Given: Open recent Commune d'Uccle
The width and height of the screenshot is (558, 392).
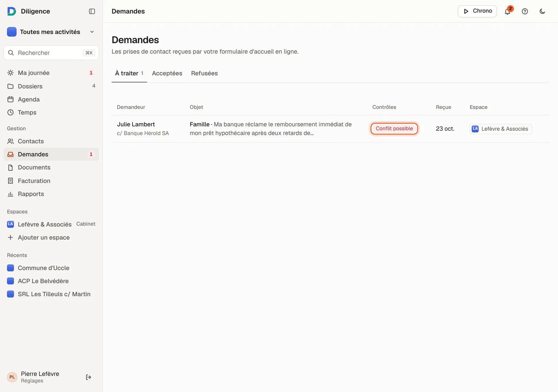Looking at the screenshot, I should 51,268.
